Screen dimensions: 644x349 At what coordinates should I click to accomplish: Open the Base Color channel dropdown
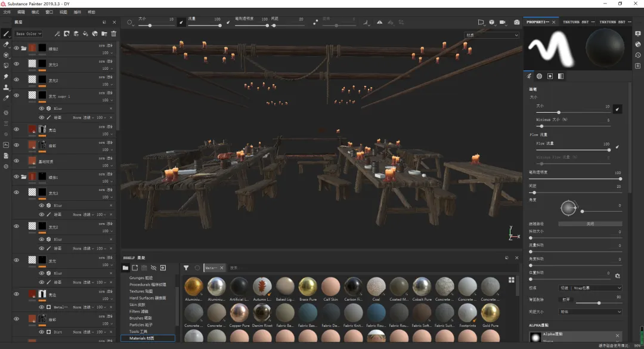[x=29, y=34]
